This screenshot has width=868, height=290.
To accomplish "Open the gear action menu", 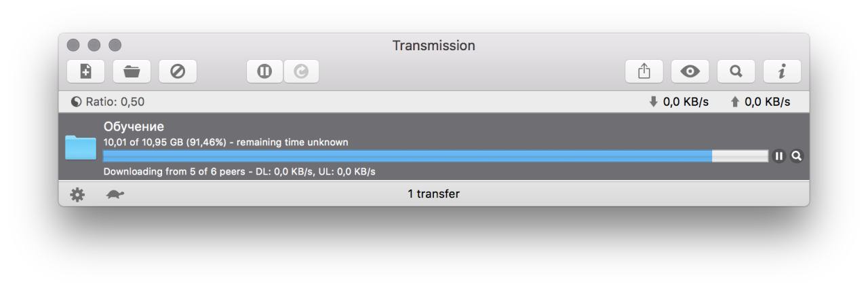I will [x=79, y=194].
